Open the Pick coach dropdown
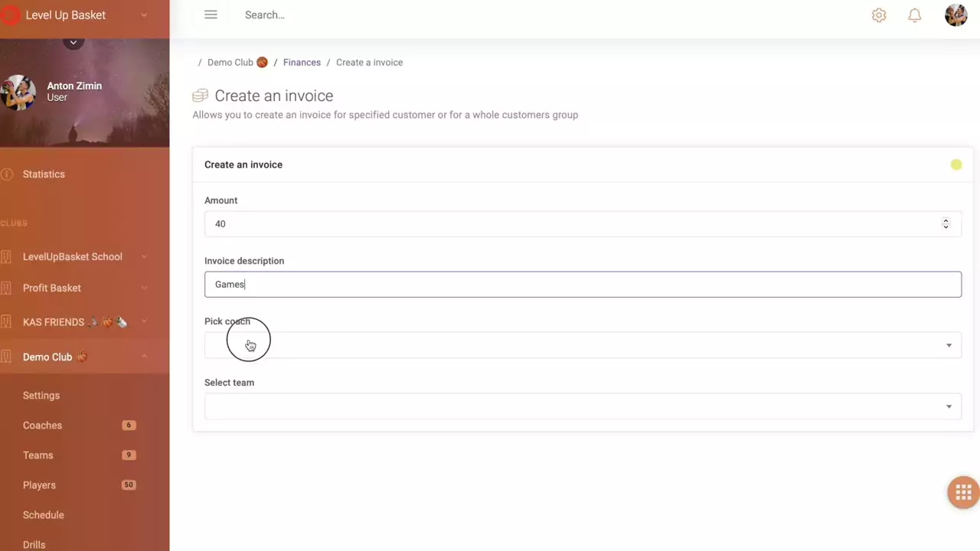980x551 pixels. tap(583, 345)
